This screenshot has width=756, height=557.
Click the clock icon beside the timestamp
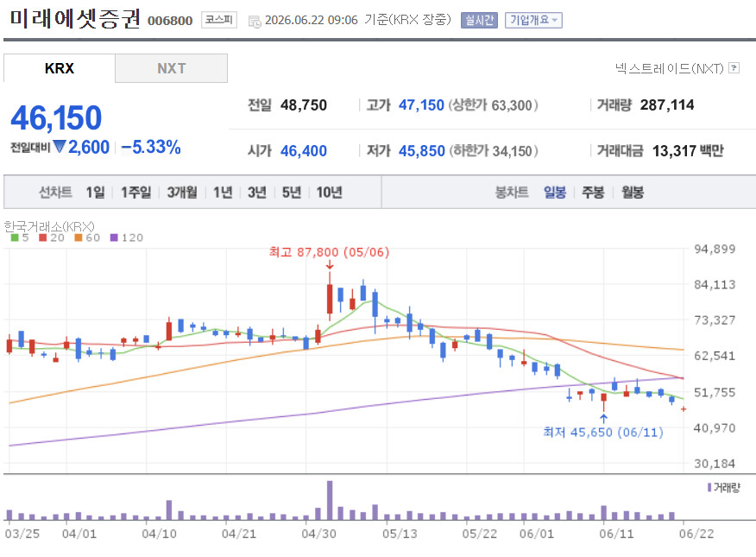click(254, 22)
